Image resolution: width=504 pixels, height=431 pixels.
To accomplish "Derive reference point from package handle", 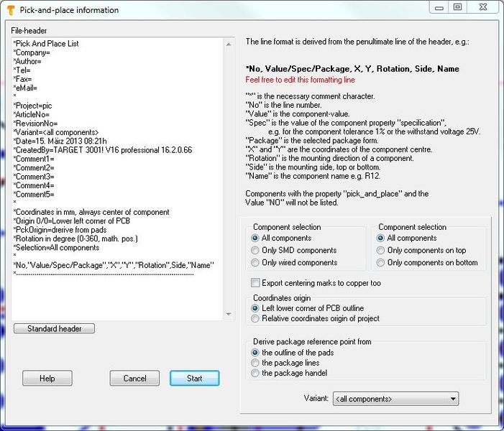I will [256, 373].
